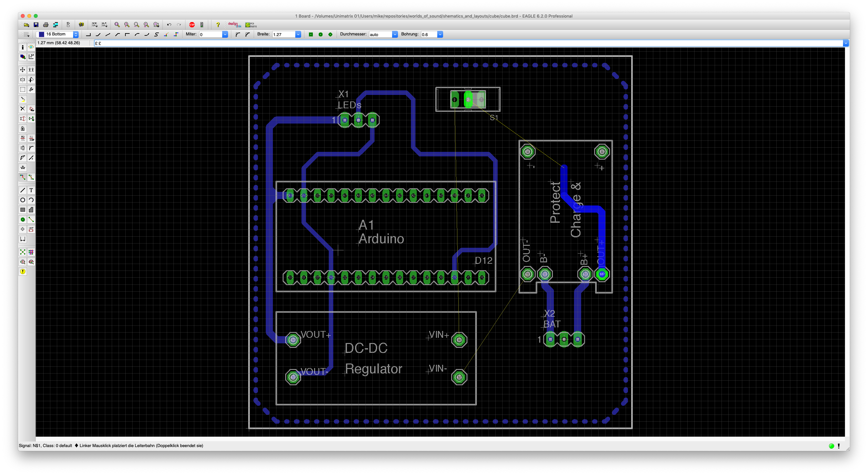
Task: Expand the Breite width dropdown
Action: [x=298, y=34]
